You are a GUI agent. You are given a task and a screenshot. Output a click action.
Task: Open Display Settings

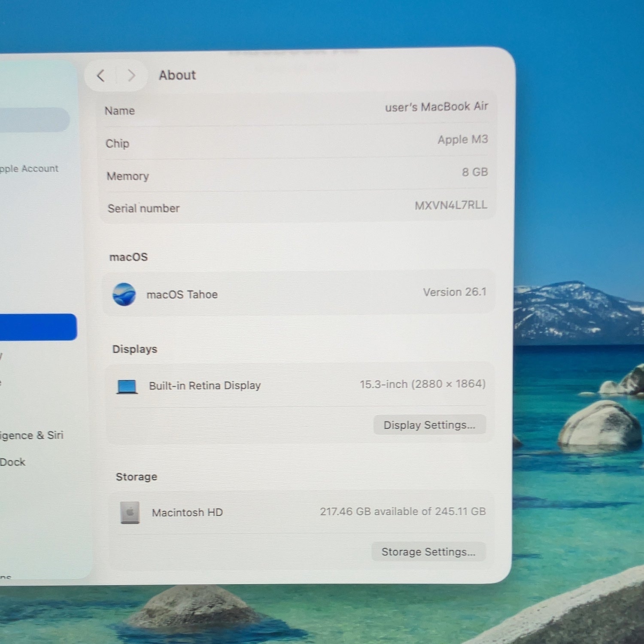coord(429,425)
